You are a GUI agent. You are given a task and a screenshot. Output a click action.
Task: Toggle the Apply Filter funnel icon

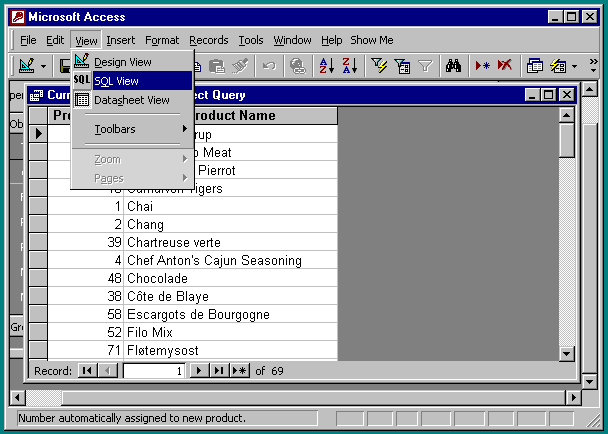click(x=425, y=66)
